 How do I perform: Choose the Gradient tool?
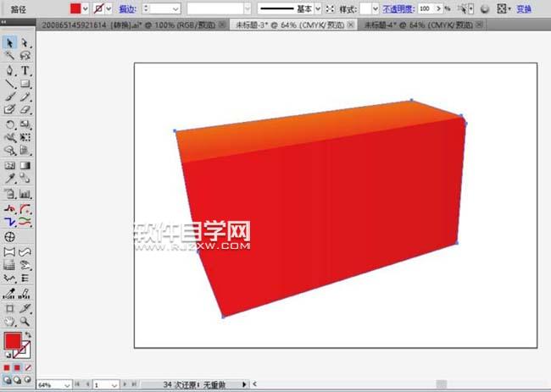click(25, 165)
